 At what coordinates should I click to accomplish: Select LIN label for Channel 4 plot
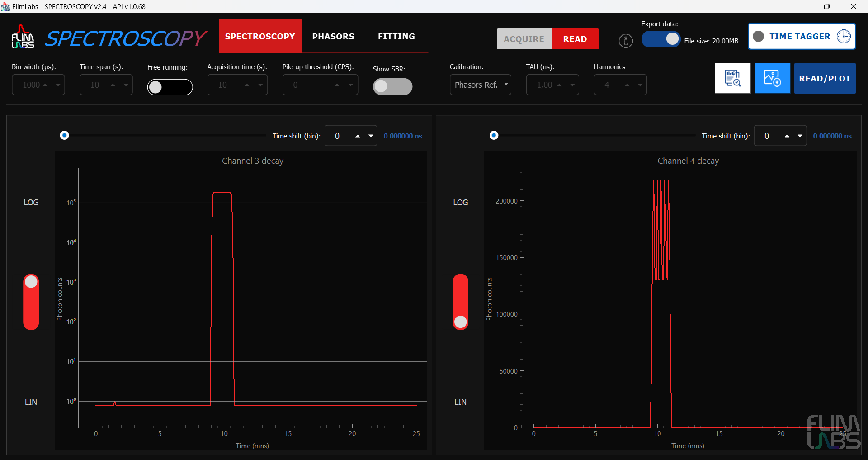click(x=460, y=402)
